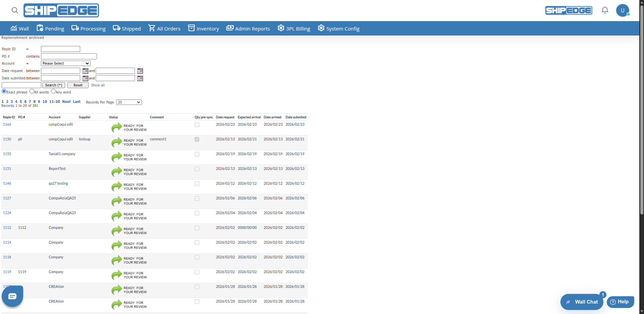Click the search magnifier icon
Viewport: 644px width, 314px height.
(x=15, y=10)
